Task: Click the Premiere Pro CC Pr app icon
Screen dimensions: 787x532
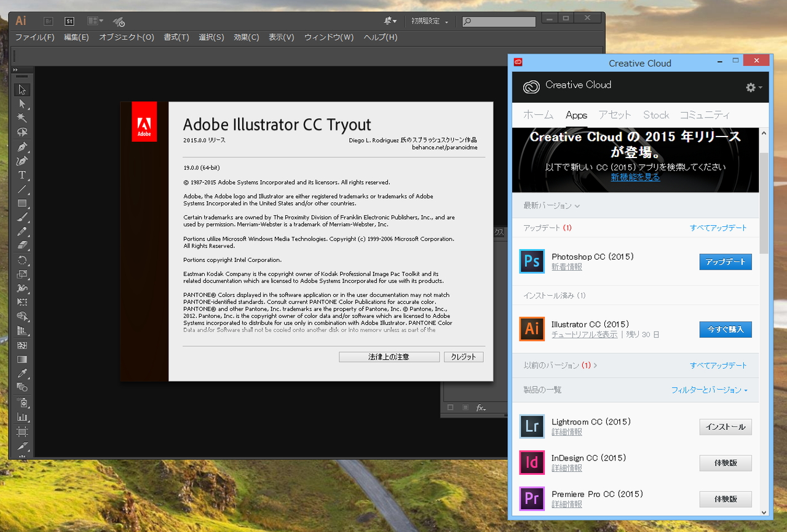Action: pyautogui.click(x=532, y=499)
